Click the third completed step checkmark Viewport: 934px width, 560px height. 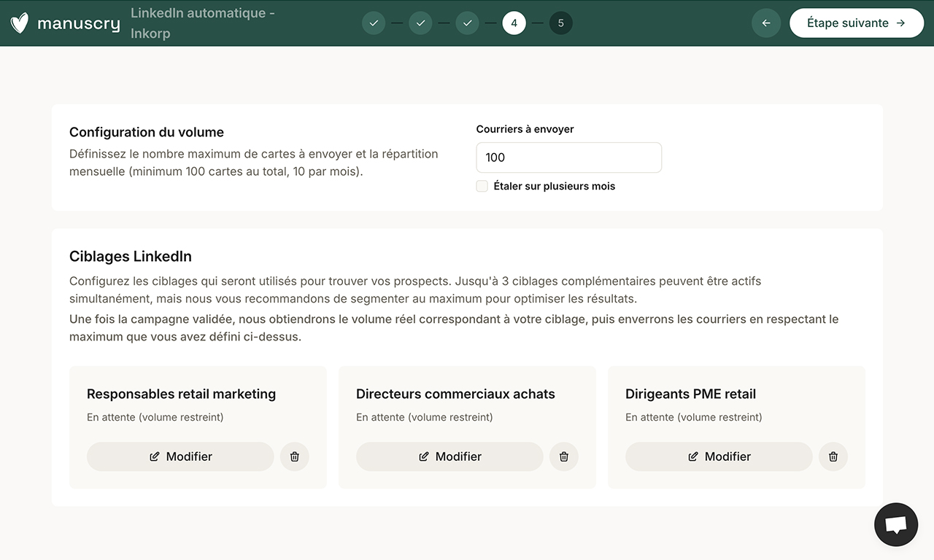[x=467, y=23]
